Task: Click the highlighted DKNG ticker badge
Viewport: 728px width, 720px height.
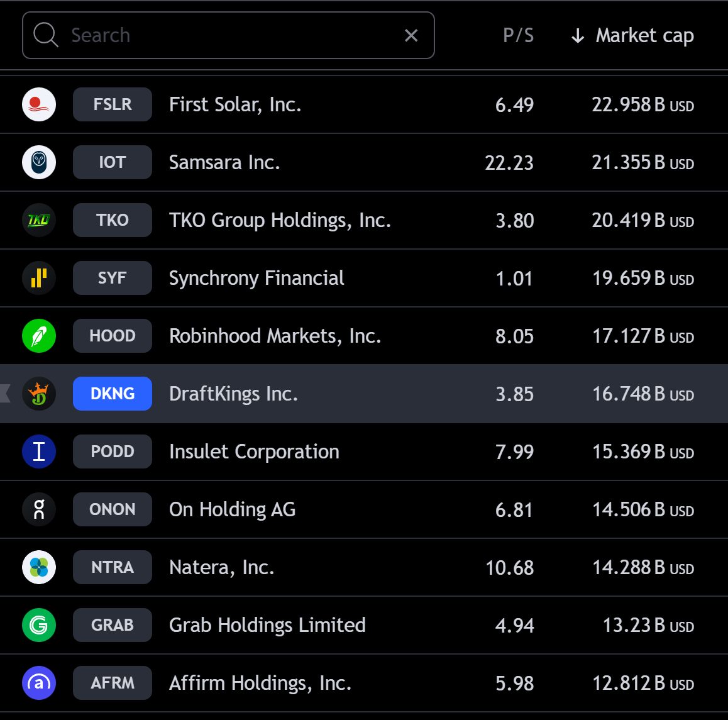Action: pyautogui.click(x=113, y=394)
